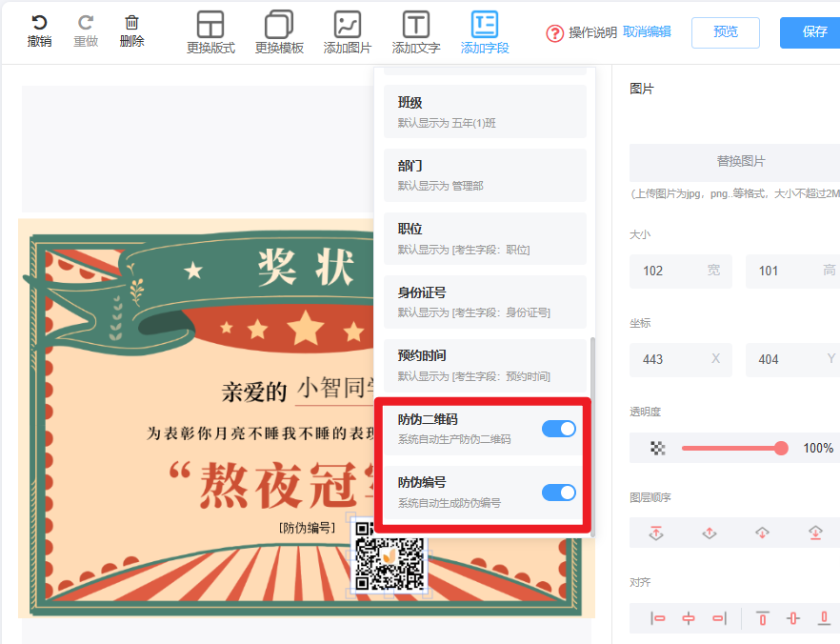
Task: Toggle 防伪编号 switch off
Action: 559,493
